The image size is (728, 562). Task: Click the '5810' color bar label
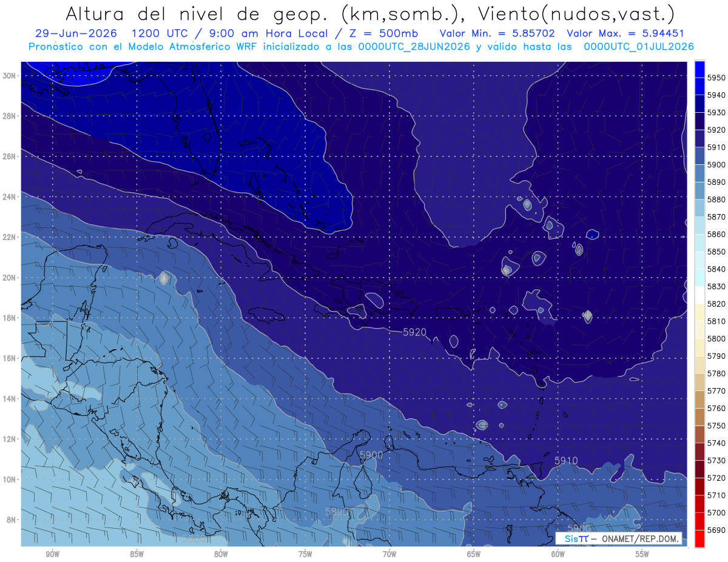tap(716, 321)
